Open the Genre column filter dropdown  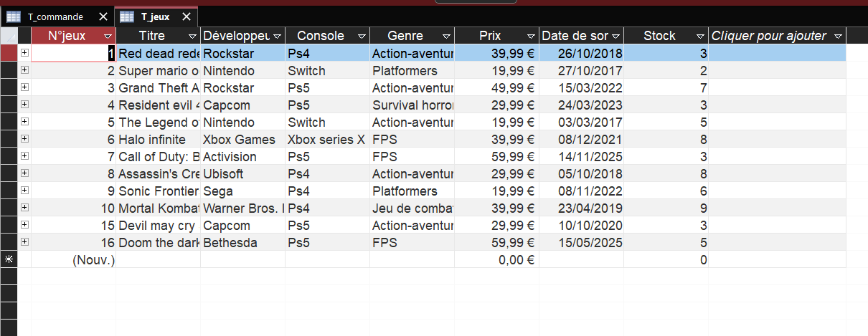[446, 36]
